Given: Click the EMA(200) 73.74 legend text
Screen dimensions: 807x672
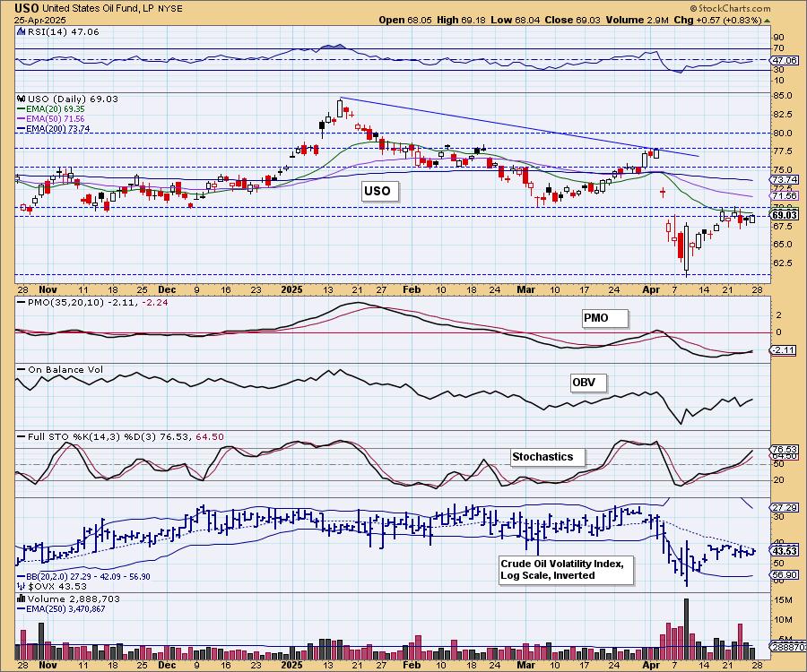Looking at the screenshot, I should (58, 128).
